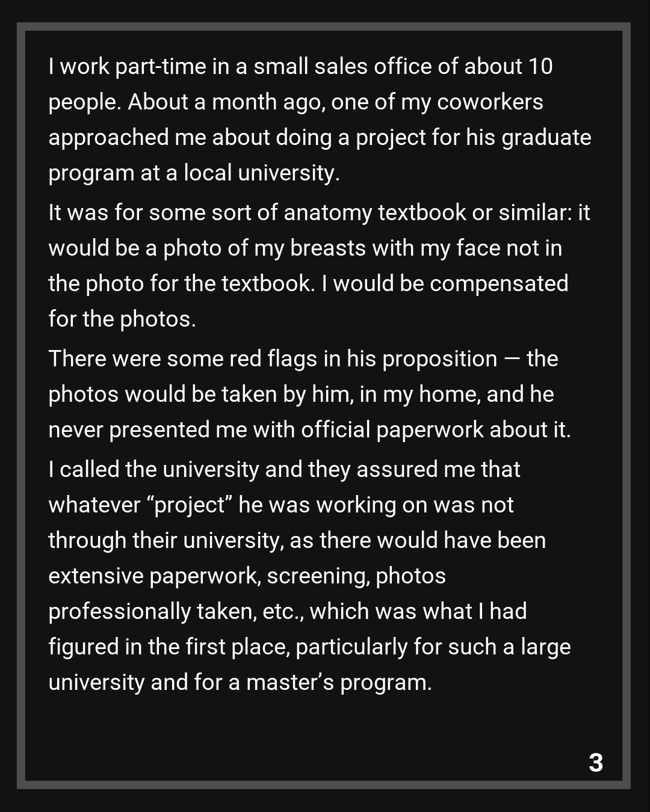Click the first paragraph starting "I work part-time"

pos(319,120)
